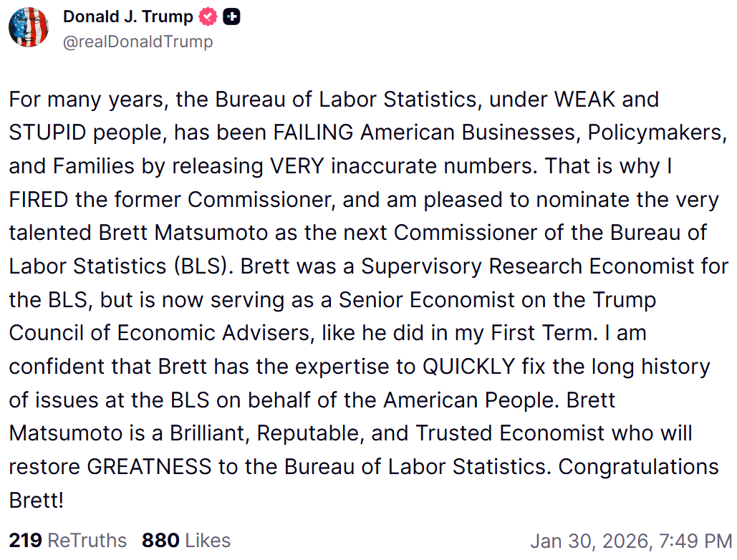Click the word FIRED in the post

(39, 199)
